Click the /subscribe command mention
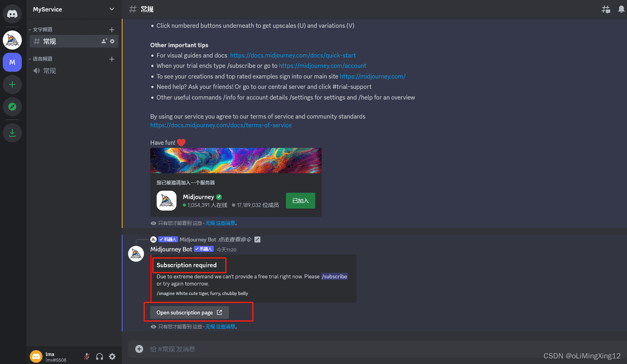Screen dimensions: 627x364 pyautogui.click(x=334, y=277)
